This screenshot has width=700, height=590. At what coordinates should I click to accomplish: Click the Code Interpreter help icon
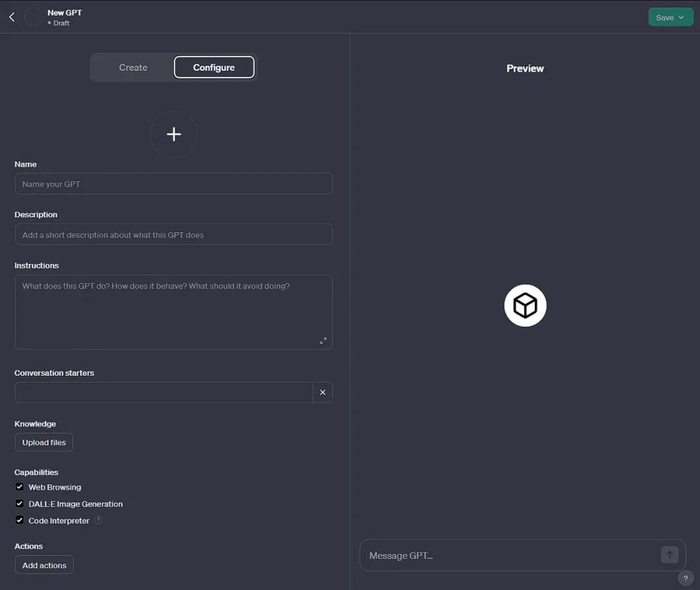tap(99, 520)
